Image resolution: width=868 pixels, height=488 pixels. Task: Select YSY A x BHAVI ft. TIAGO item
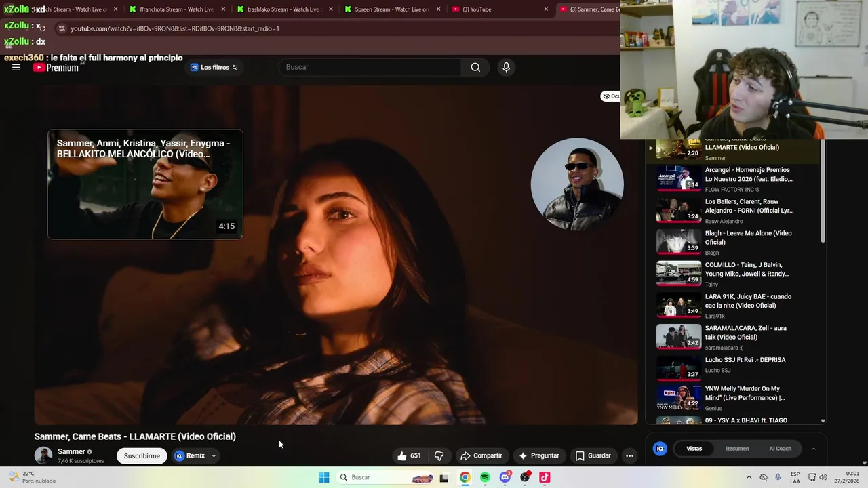(x=738, y=420)
